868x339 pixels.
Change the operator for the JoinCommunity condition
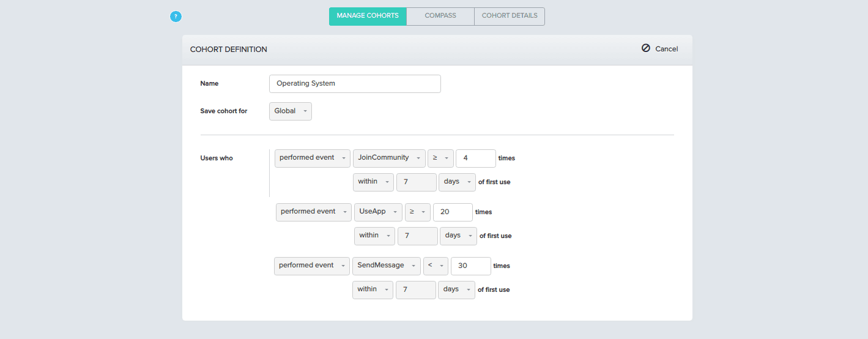tap(440, 158)
